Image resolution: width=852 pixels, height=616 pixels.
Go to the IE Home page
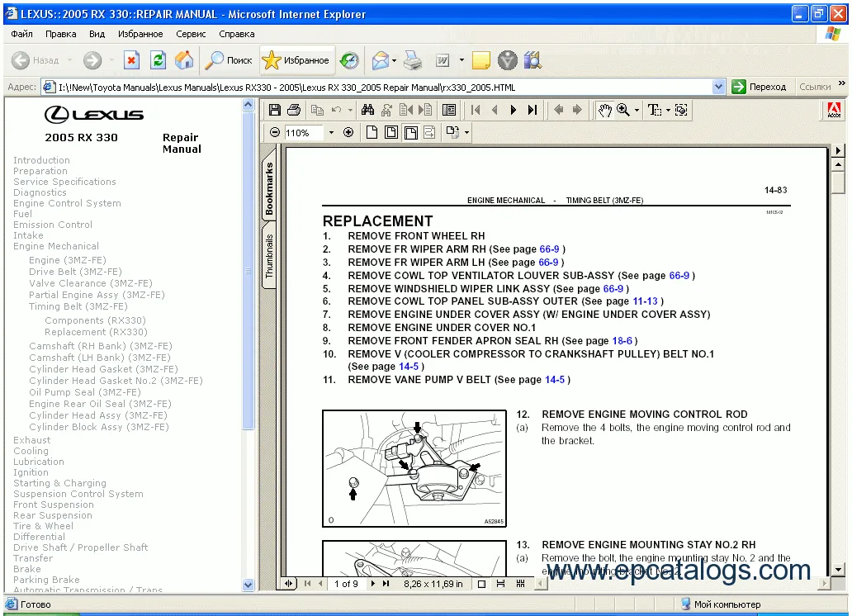[184, 60]
